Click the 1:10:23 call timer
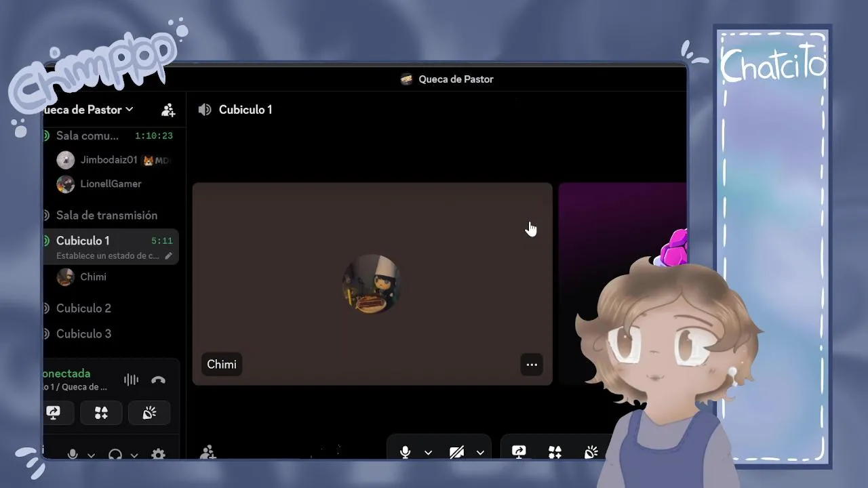 154,136
